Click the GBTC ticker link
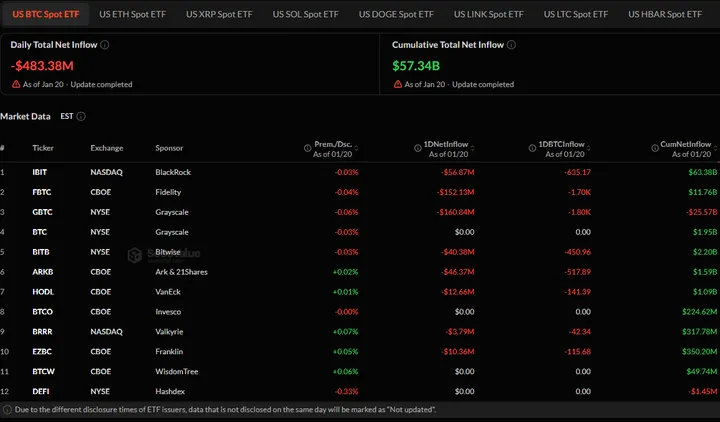This screenshot has height=422, width=720. [x=41, y=212]
